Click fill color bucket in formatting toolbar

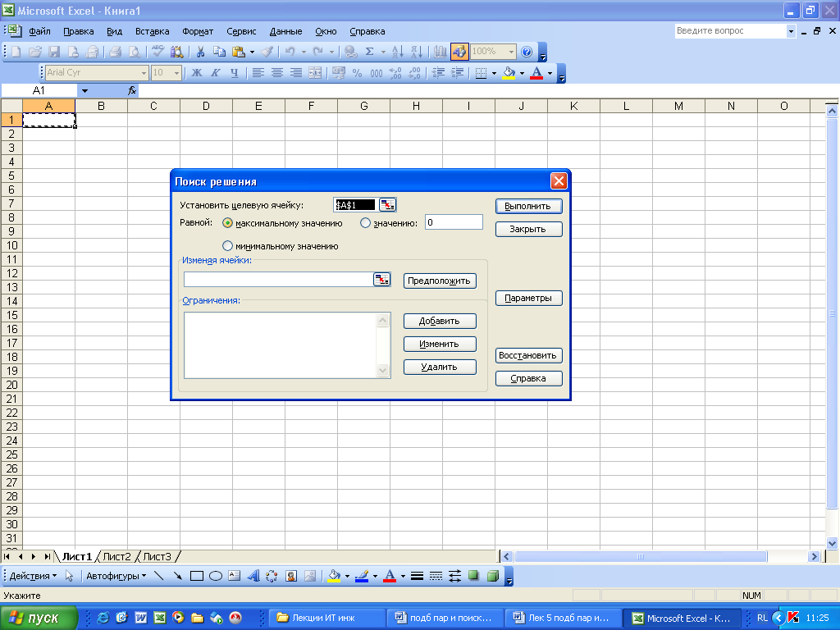pyautogui.click(x=509, y=73)
